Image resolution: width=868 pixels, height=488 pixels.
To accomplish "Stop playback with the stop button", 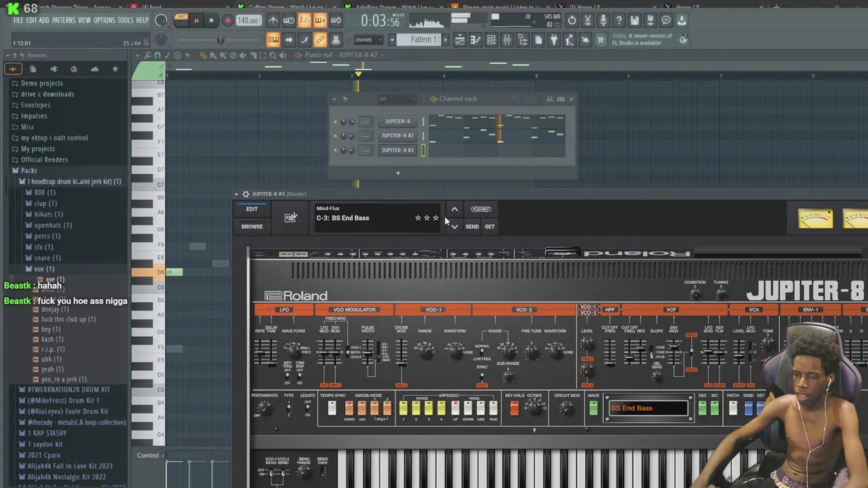I will coord(211,20).
